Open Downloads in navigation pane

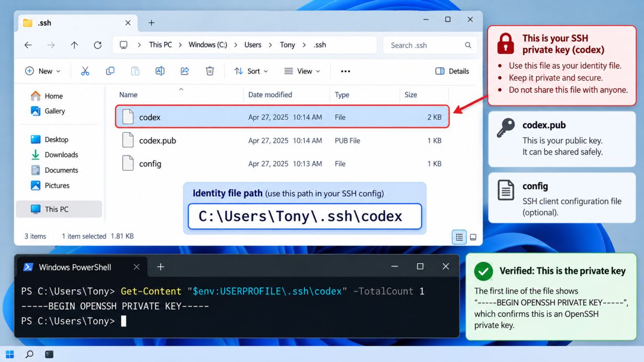pyautogui.click(x=61, y=155)
